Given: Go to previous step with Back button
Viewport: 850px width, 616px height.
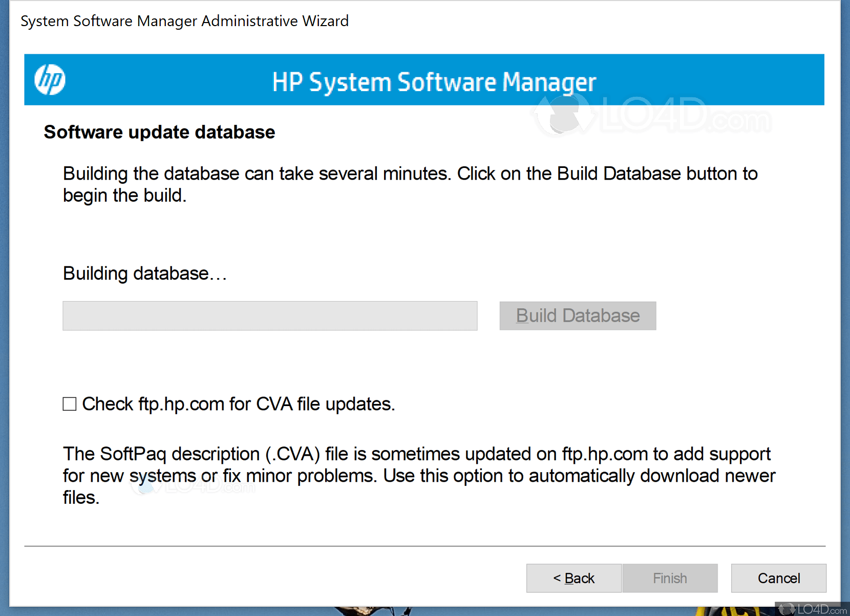Looking at the screenshot, I should (x=573, y=578).
